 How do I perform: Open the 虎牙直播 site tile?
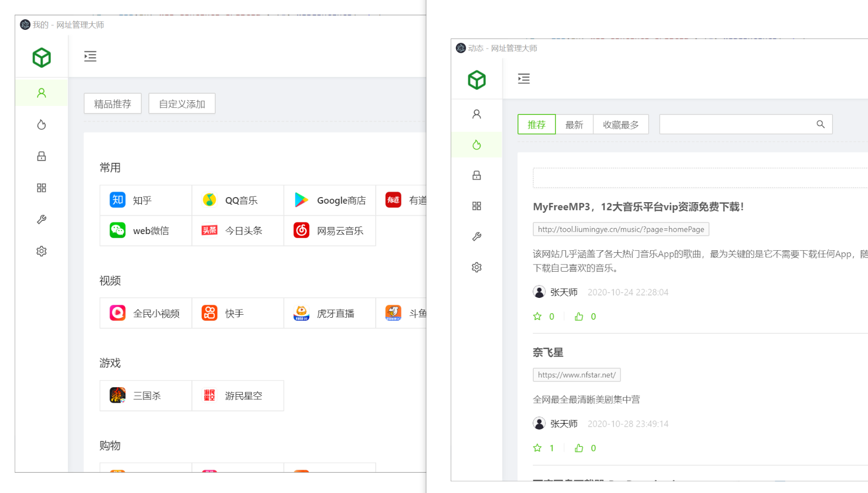point(330,313)
